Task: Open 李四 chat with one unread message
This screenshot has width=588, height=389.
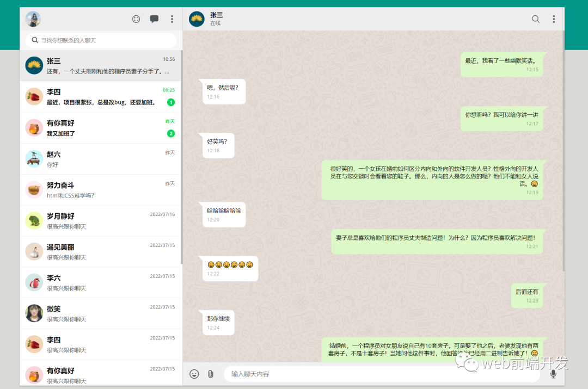Action: click(x=101, y=97)
